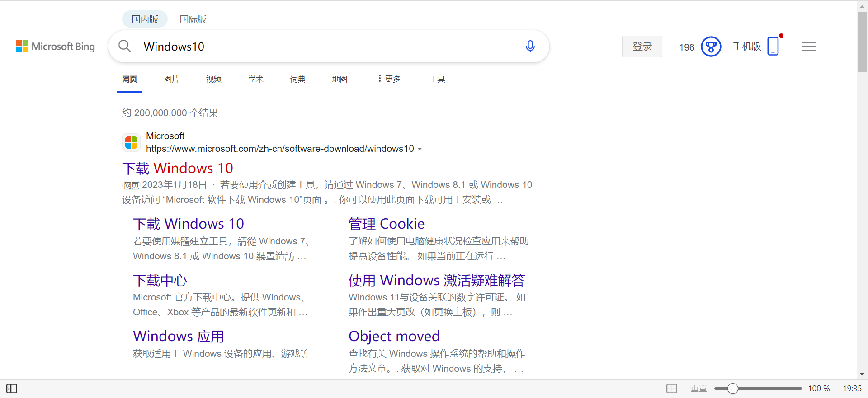Click the 100 % zoom level text
This screenshot has width=868, height=398.
[x=819, y=389]
